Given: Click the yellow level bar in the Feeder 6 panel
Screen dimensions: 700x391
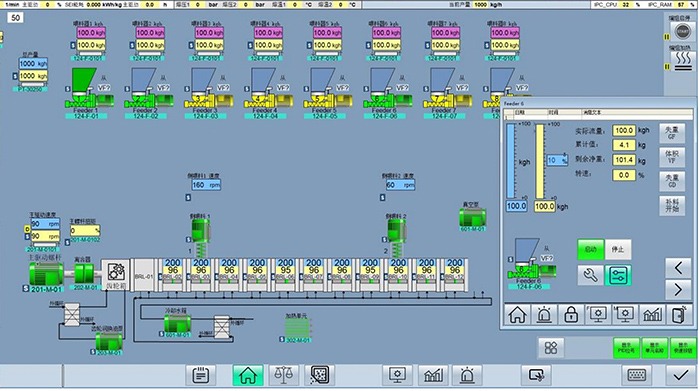Looking at the screenshot, I should tap(540, 162).
